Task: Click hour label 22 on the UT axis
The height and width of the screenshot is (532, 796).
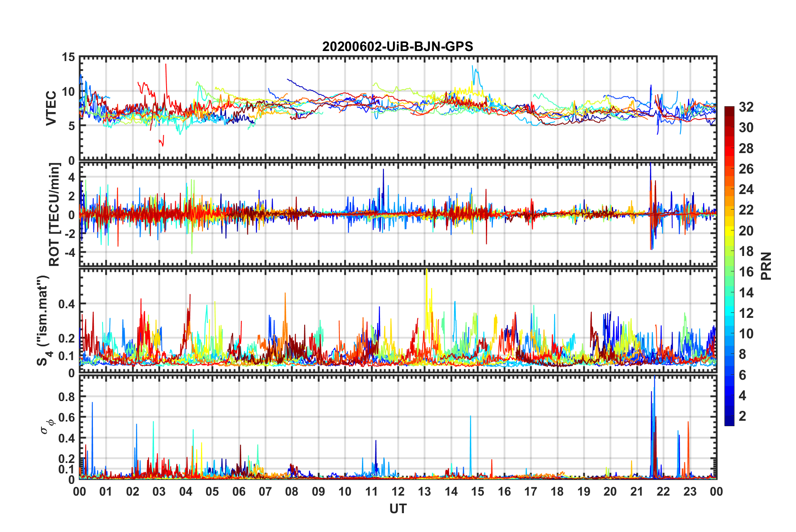Action: pos(663,492)
